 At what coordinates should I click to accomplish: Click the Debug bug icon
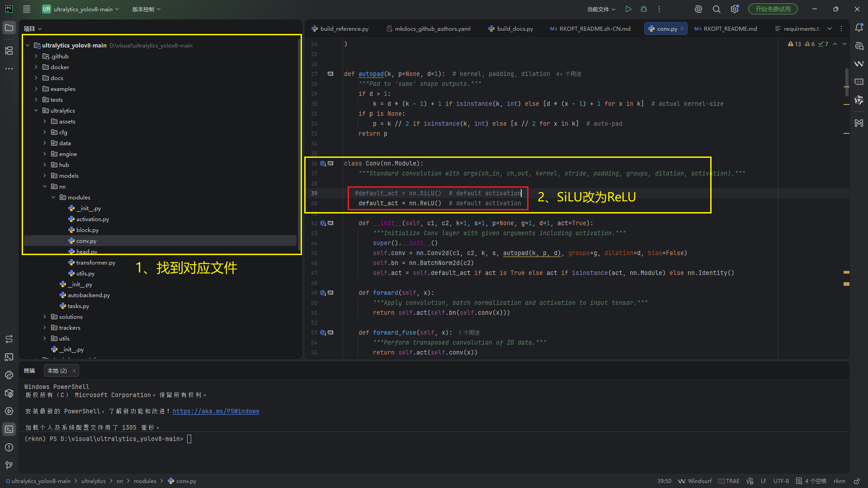644,9
